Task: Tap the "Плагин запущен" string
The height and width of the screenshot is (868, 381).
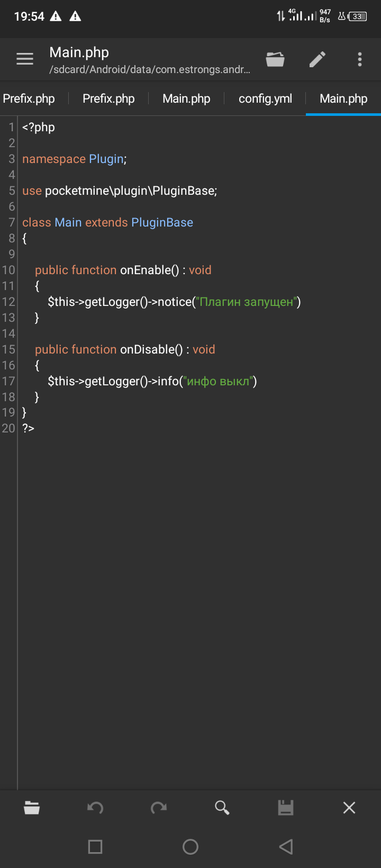Action: tap(246, 302)
